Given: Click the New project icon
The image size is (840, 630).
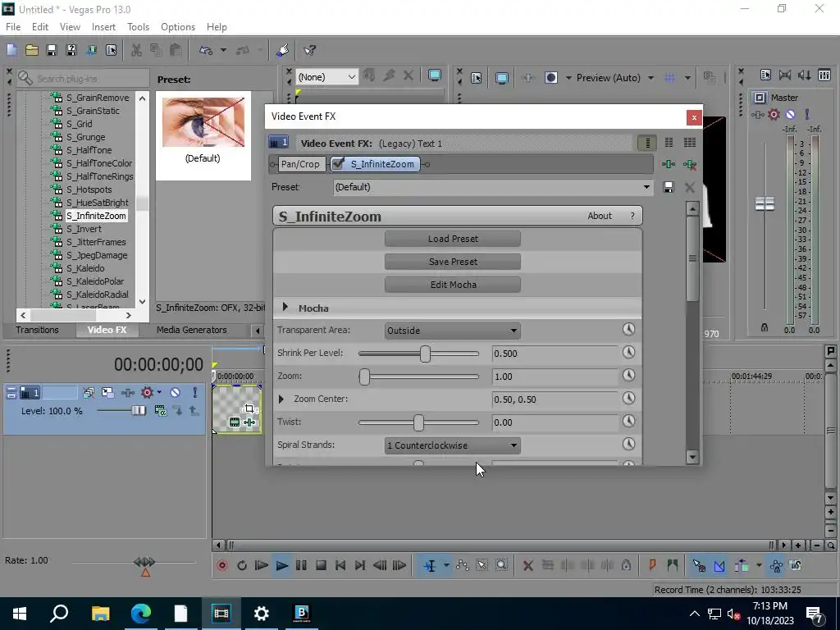Looking at the screenshot, I should click(x=11, y=50).
